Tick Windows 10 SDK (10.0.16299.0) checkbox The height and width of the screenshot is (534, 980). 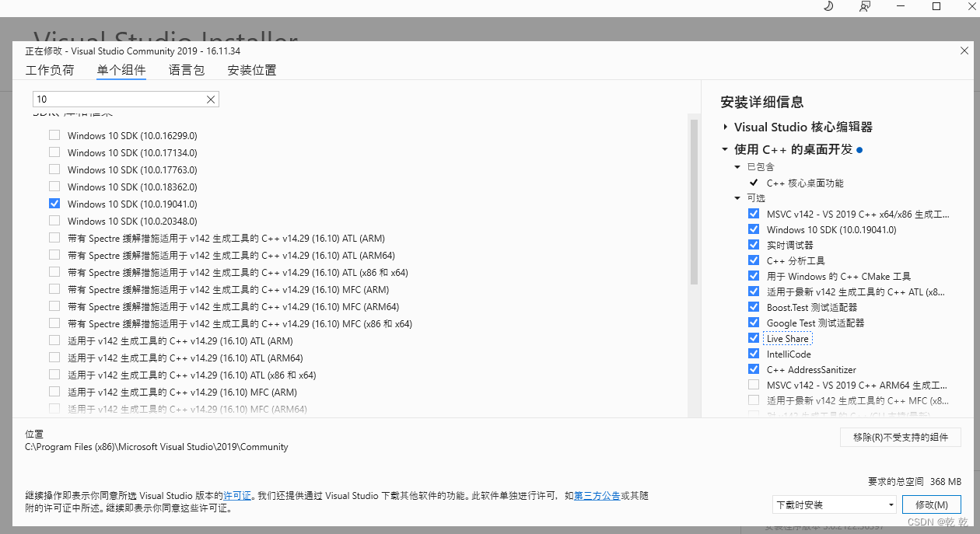coord(54,134)
